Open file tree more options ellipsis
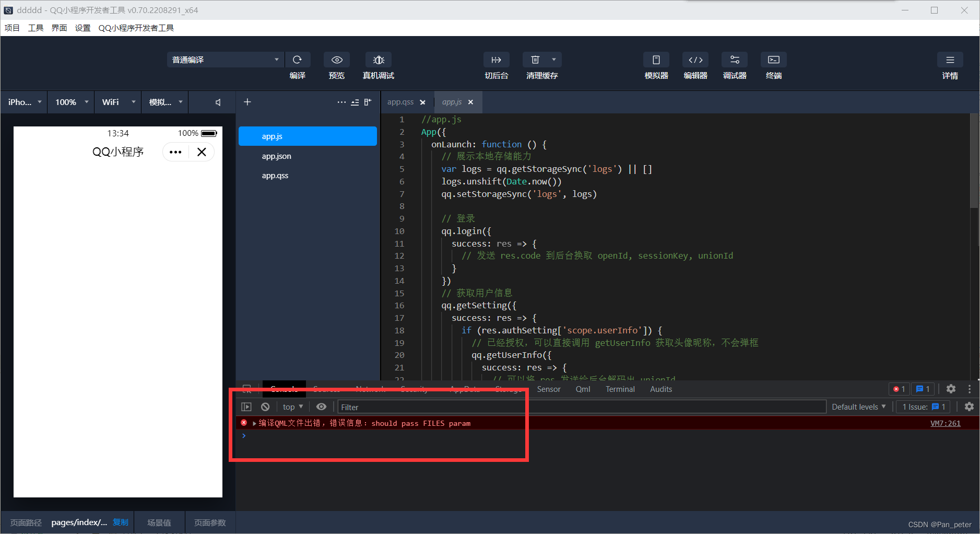980x534 pixels. [x=341, y=102]
